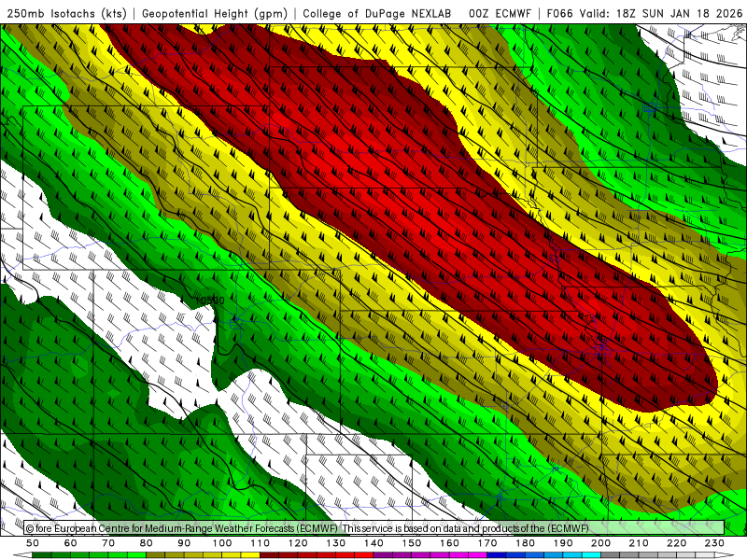Click the '150' legend value
Image resolution: width=747 pixels, height=560 pixels.
pos(411,543)
